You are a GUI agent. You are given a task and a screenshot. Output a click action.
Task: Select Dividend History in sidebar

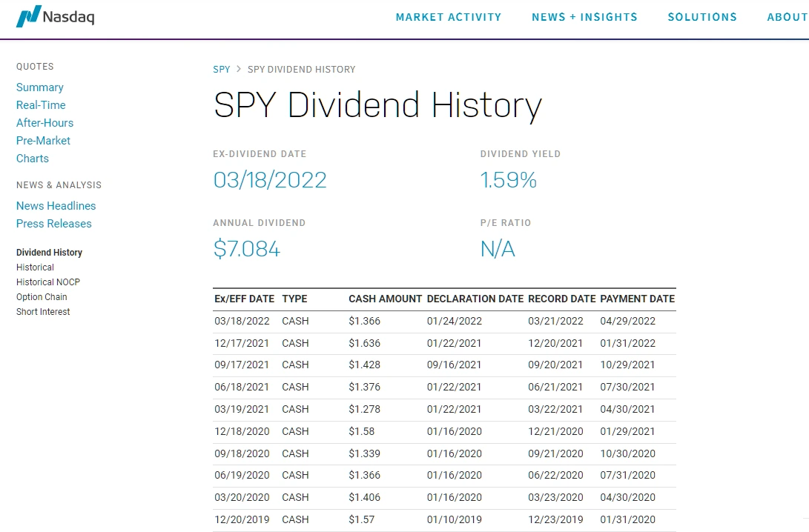click(x=49, y=253)
